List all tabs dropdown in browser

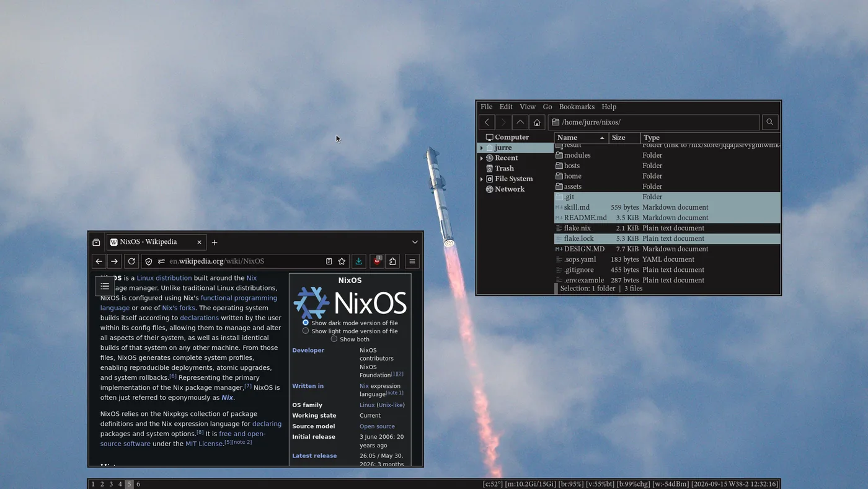(x=415, y=242)
